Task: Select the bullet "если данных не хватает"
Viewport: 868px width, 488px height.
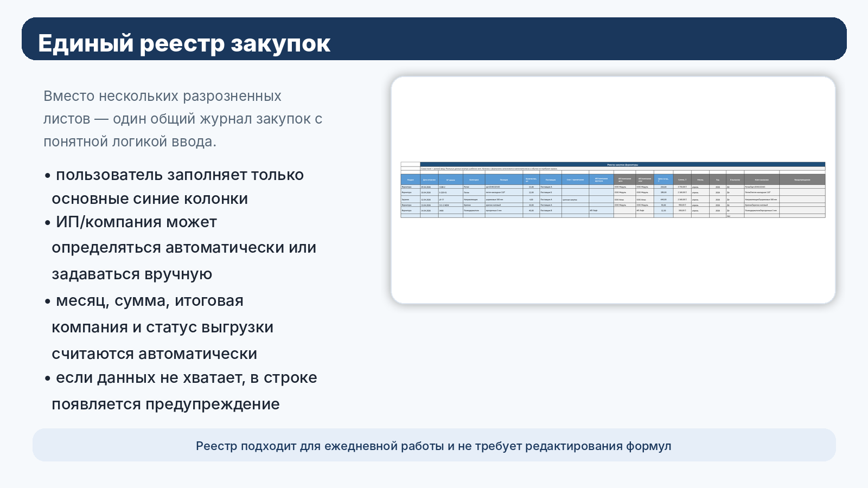Action: pos(181,391)
